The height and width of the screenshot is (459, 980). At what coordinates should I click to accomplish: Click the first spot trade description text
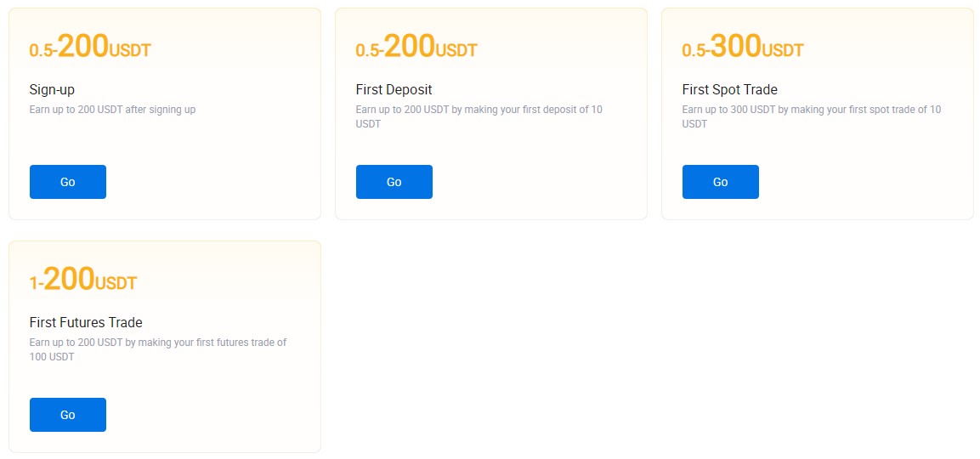point(811,117)
